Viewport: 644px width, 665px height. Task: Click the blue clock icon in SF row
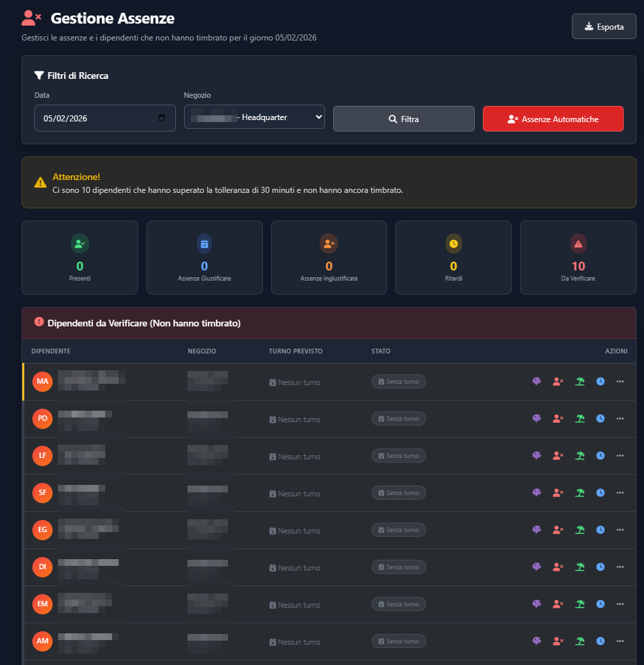(600, 493)
